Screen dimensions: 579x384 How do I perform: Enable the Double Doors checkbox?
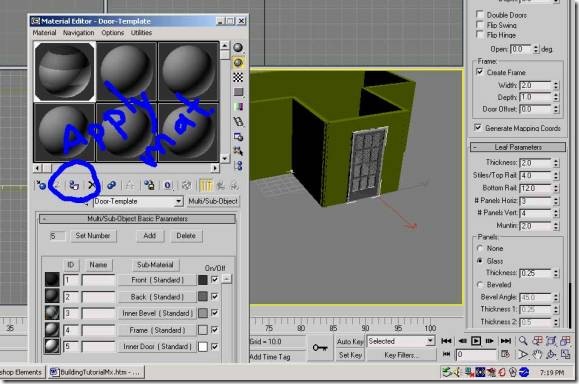(480, 15)
